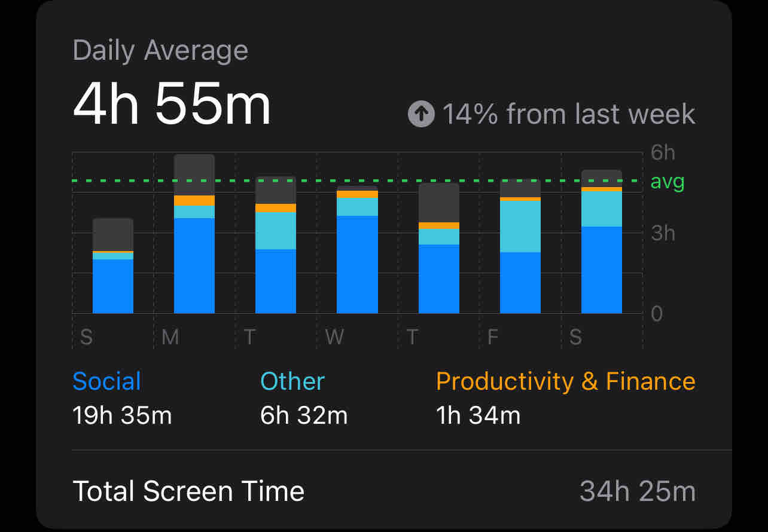The width and height of the screenshot is (768, 532).
Task: Click Friday's light-blue Other segment
Action: point(520,227)
